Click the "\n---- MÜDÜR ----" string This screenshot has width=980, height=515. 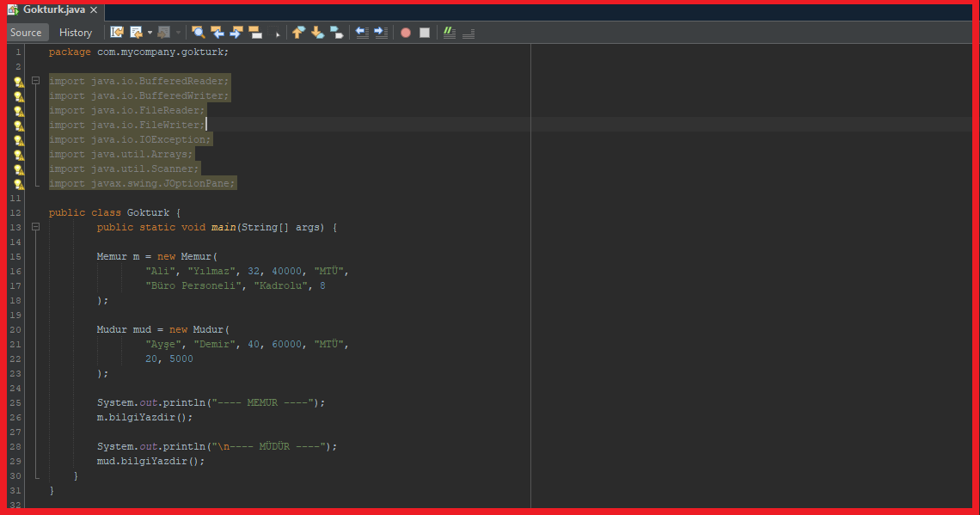click(269, 446)
